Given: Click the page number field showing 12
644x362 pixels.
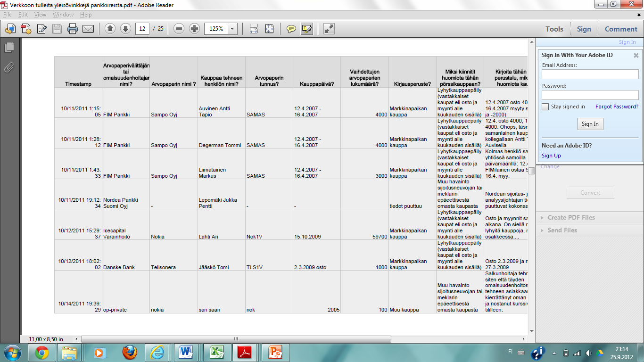Looking at the screenshot, I should tap(142, 29).
